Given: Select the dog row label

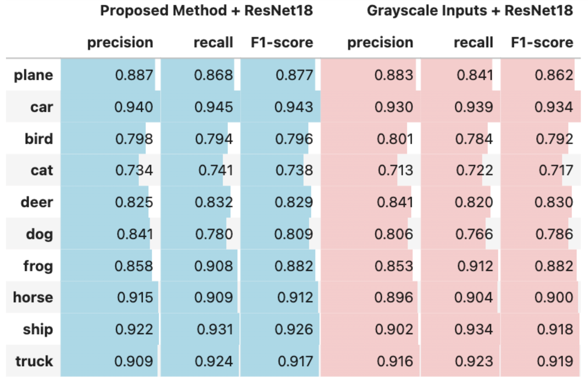Looking at the screenshot, I should point(39,234).
